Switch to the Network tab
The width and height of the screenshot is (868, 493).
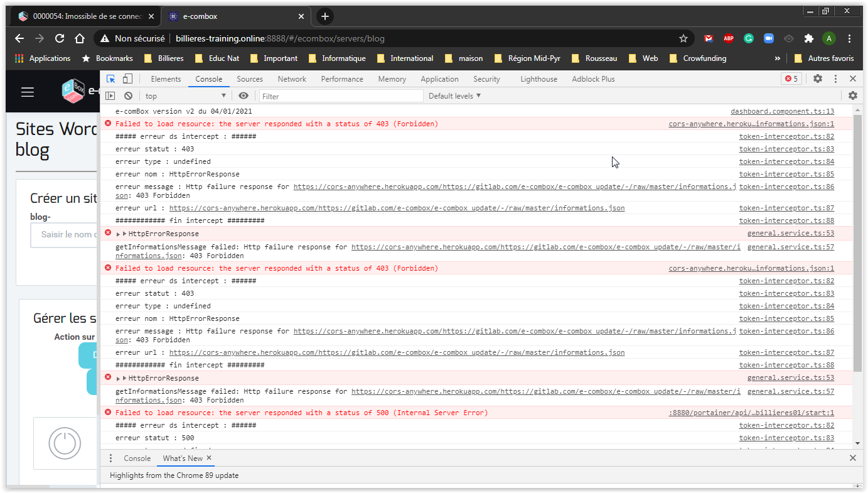292,79
